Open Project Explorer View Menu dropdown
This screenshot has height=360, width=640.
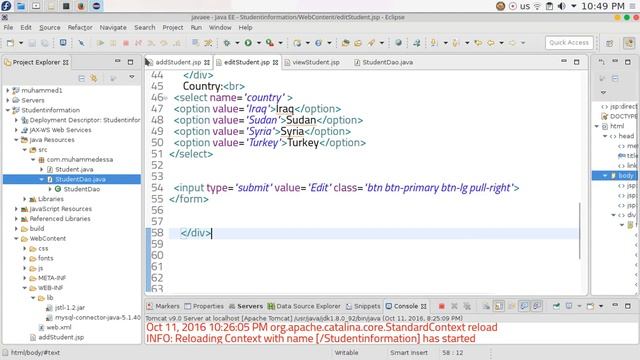131,77
